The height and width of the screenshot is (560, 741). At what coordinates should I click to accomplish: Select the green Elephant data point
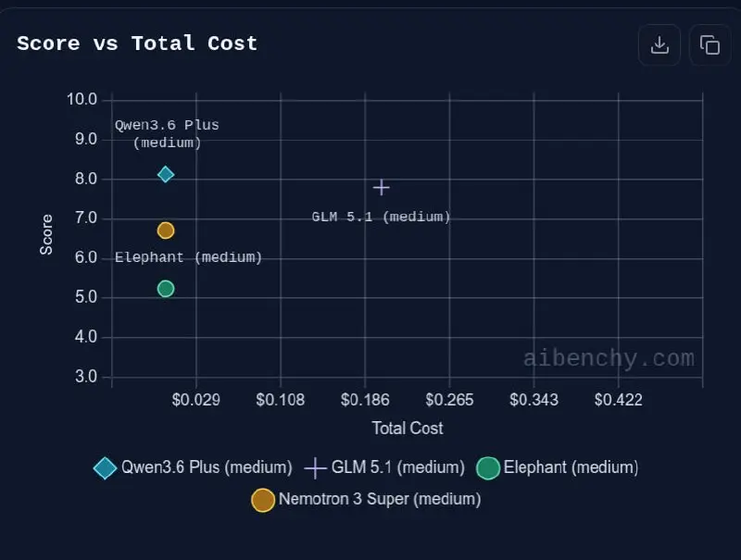(x=166, y=289)
